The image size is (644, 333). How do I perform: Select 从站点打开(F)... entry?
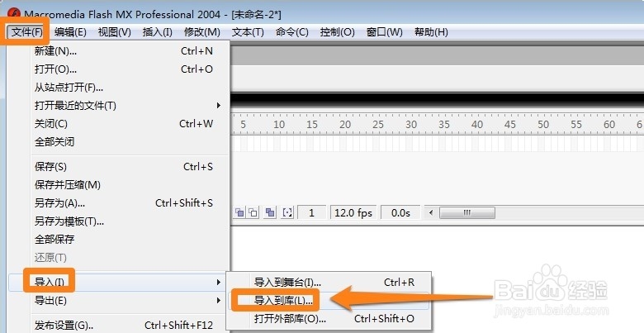pos(119,87)
